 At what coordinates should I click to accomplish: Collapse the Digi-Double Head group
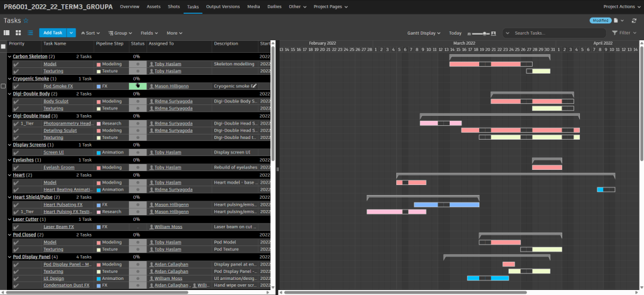(9, 116)
